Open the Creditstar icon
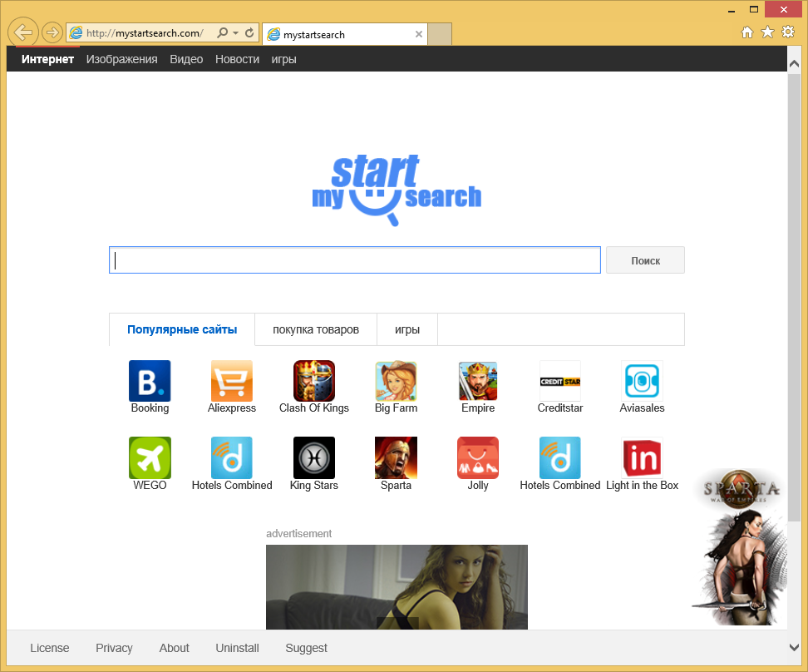The height and width of the screenshot is (672, 808). click(560, 381)
